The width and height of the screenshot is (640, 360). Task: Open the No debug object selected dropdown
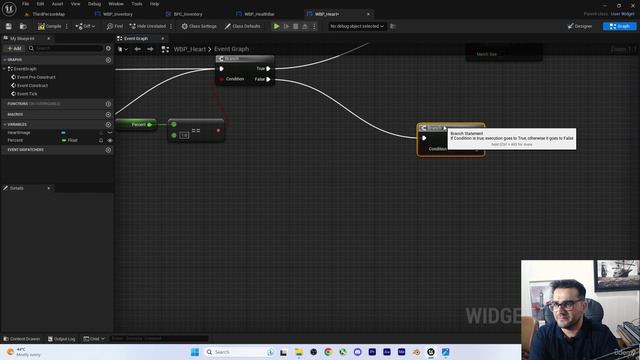point(357,26)
